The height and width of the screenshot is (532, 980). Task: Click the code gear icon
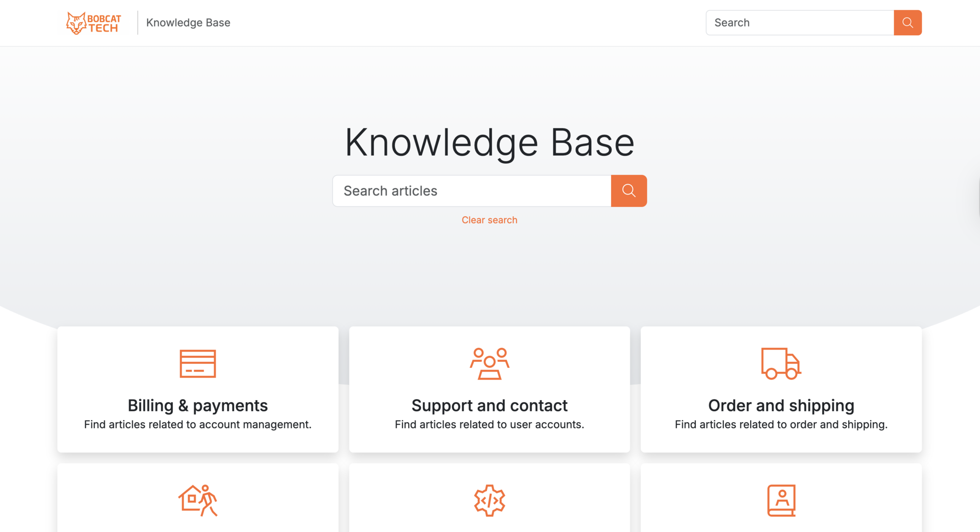(490, 500)
